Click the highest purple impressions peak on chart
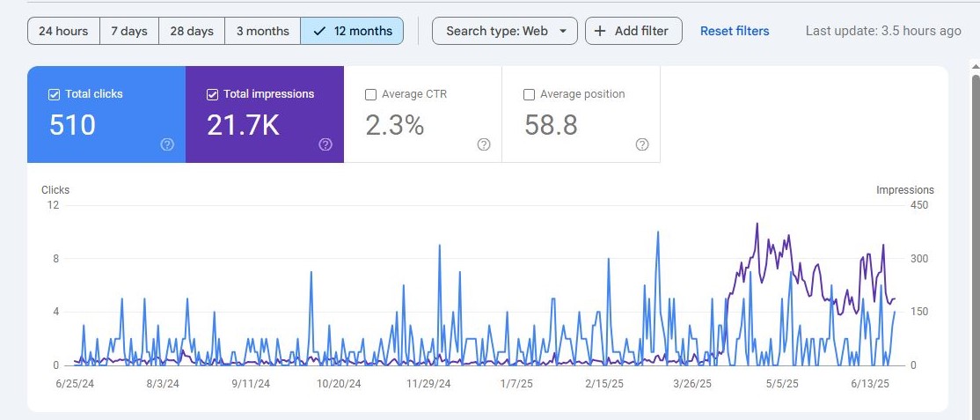The height and width of the screenshot is (420, 980). [757, 224]
